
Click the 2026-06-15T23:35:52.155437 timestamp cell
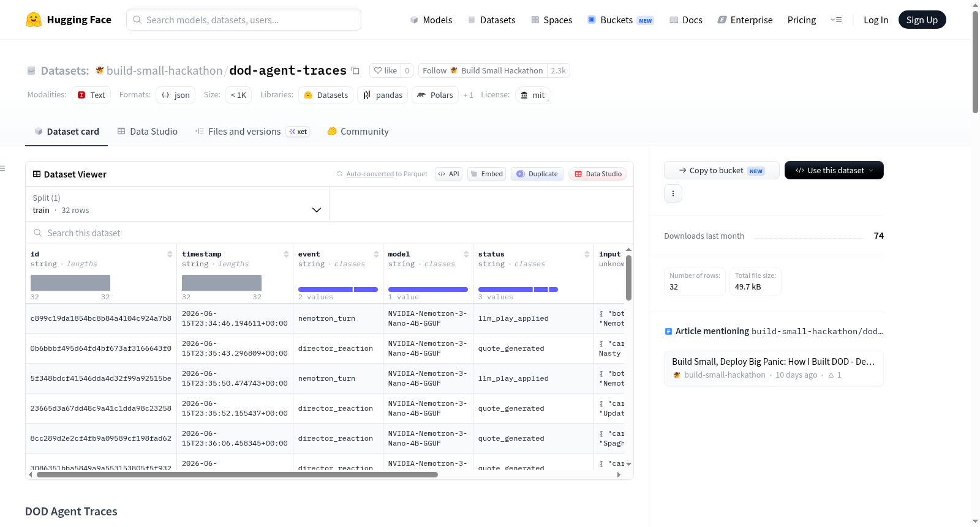(x=235, y=408)
